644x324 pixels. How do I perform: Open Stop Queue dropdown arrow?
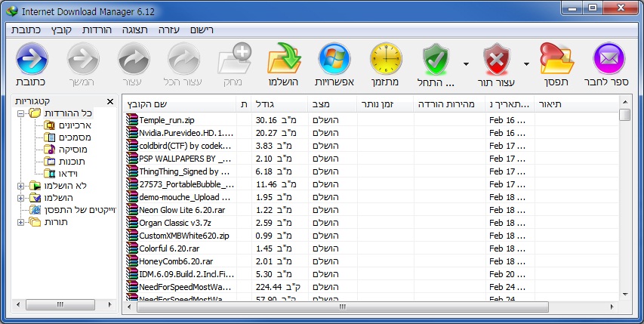pyautogui.click(x=526, y=64)
